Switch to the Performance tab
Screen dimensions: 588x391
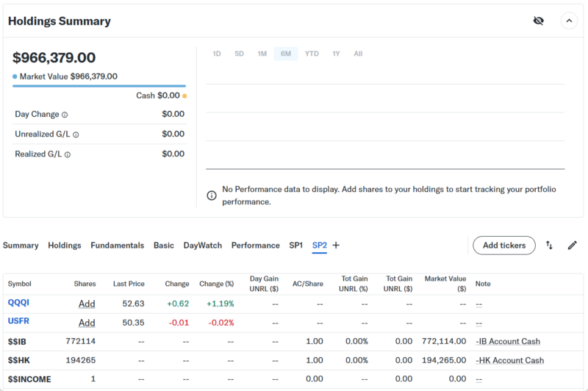coord(255,245)
